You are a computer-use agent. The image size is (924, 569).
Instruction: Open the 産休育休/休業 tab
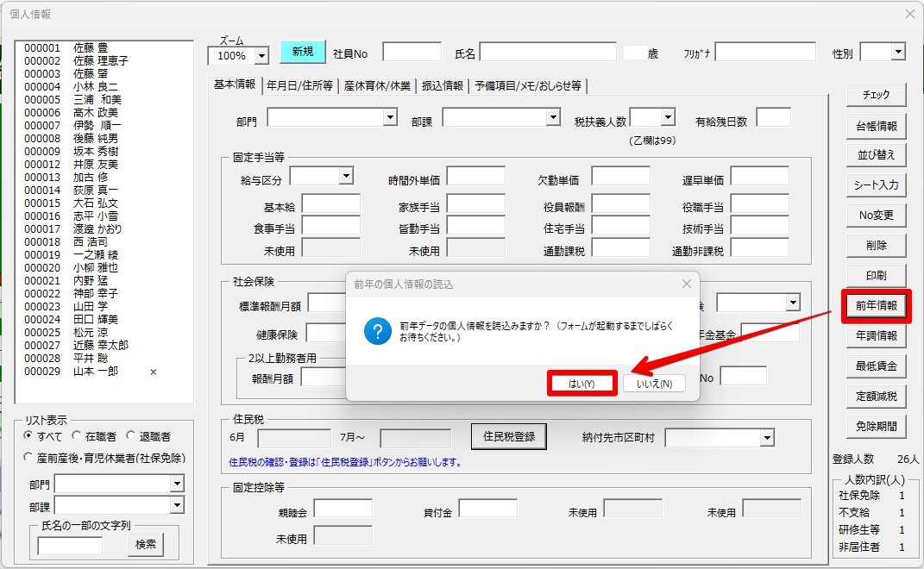click(377, 85)
